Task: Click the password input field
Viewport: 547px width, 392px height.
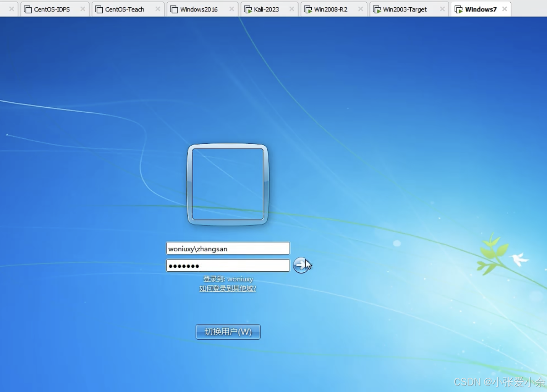Action: [228, 266]
